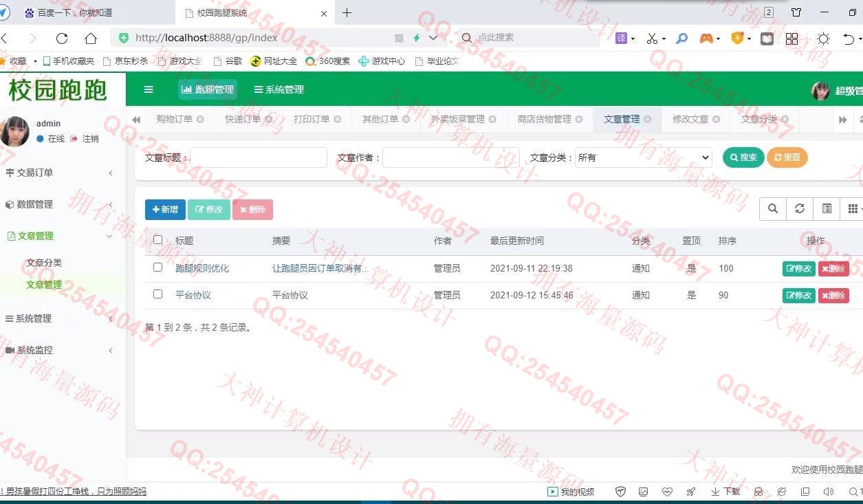Tick the select-all checkbox in table header
Screen dimensions: 863x504
(x=158, y=240)
